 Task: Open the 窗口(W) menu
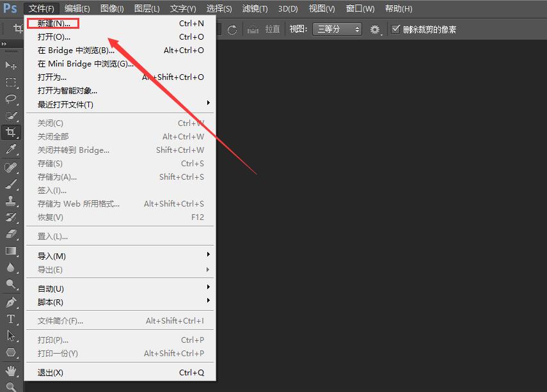[360, 8]
